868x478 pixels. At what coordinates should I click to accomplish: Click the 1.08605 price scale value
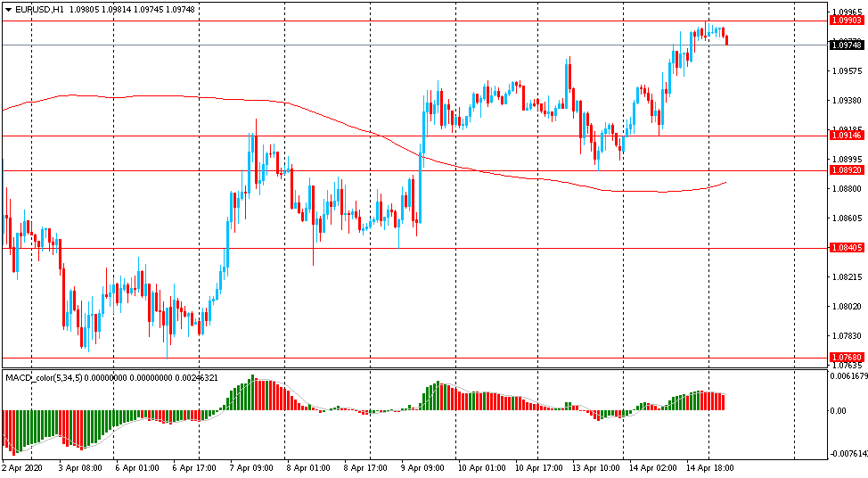coord(847,218)
